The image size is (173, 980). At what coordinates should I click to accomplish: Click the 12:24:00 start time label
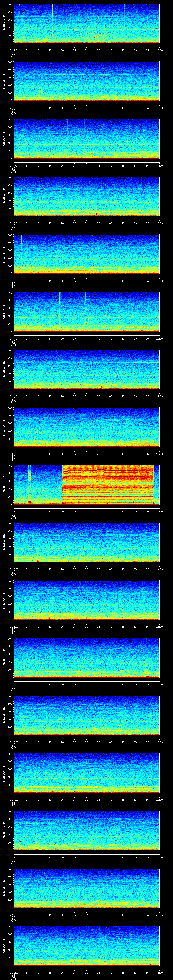pyautogui.click(x=14, y=627)
